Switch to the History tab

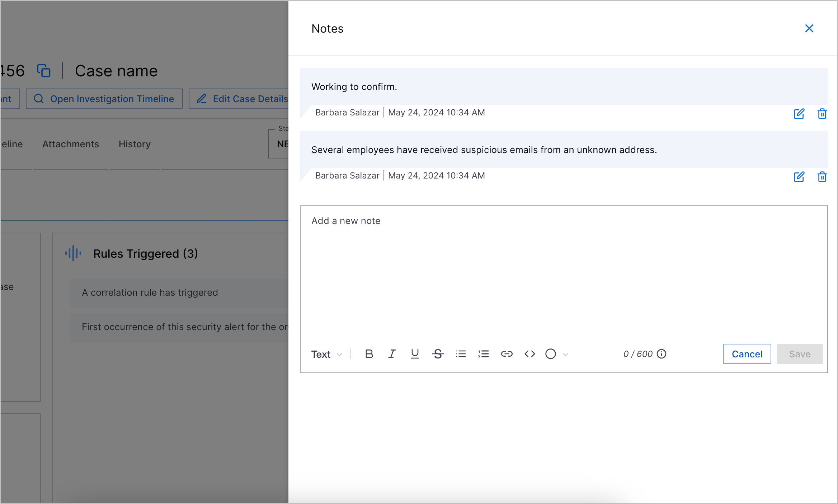[x=135, y=144]
